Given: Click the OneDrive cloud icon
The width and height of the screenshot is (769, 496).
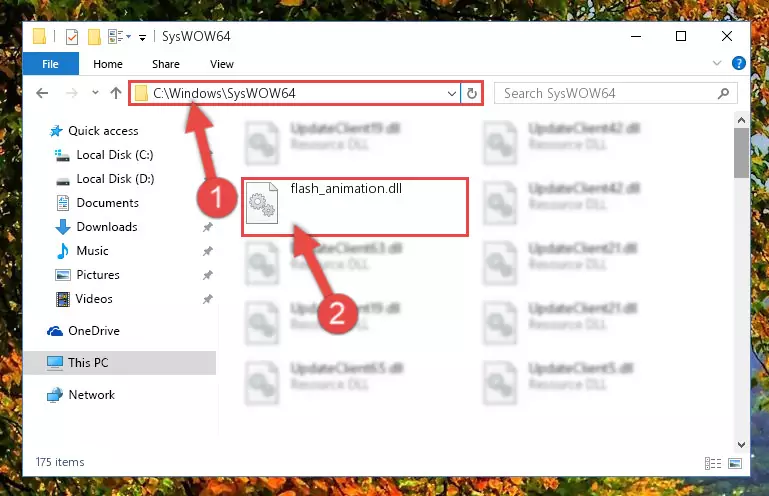Looking at the screenshot, I should [55, 332].
